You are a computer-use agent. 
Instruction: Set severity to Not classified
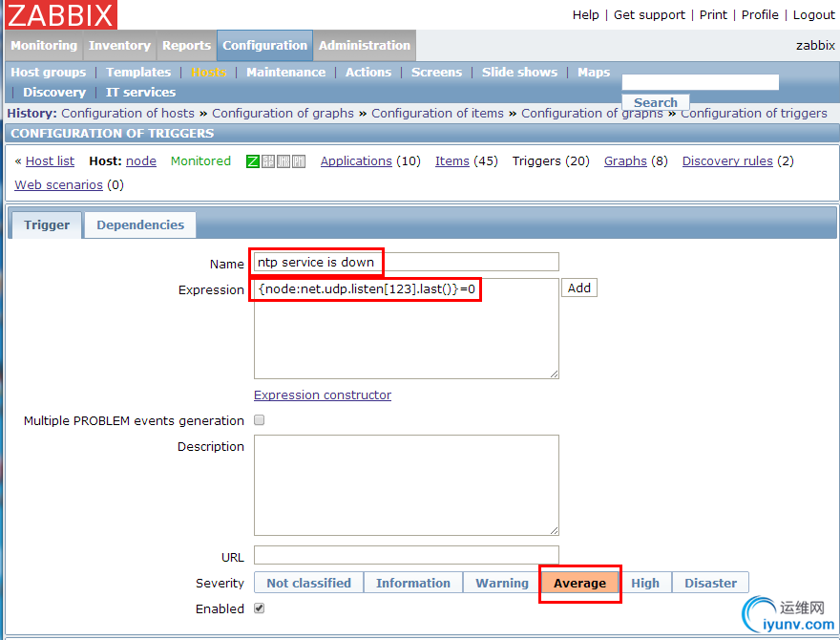[308, 583]
